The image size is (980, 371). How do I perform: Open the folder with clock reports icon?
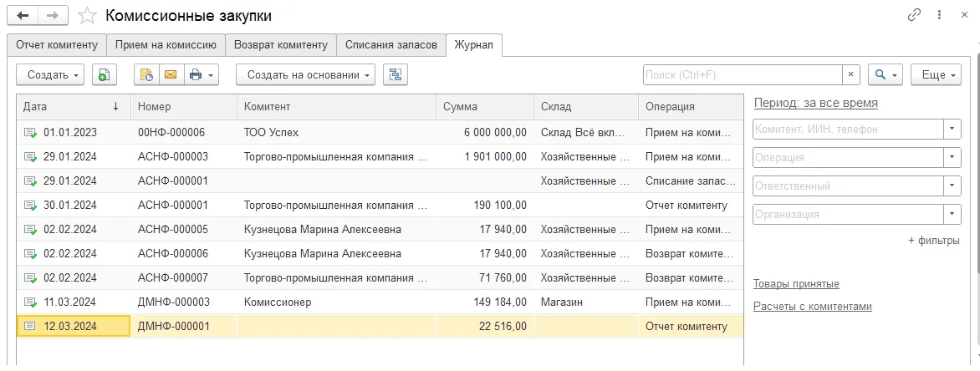tap(147, 75)
